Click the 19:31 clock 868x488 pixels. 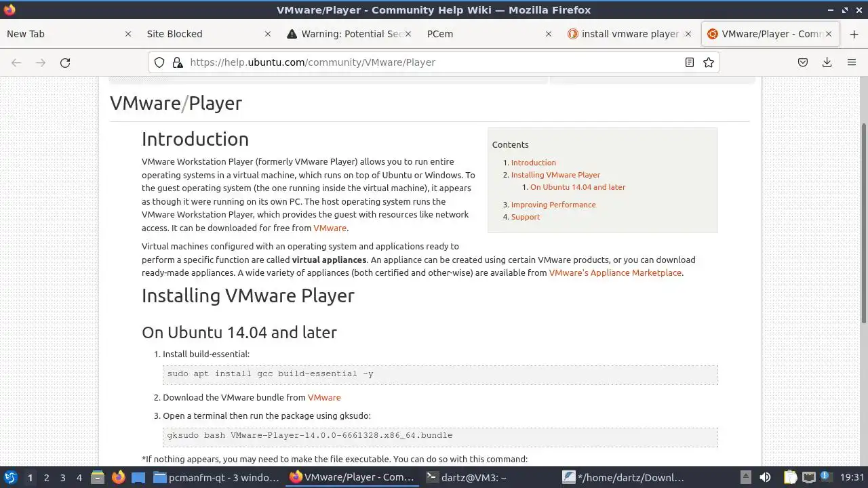click(x=852, y=477)
